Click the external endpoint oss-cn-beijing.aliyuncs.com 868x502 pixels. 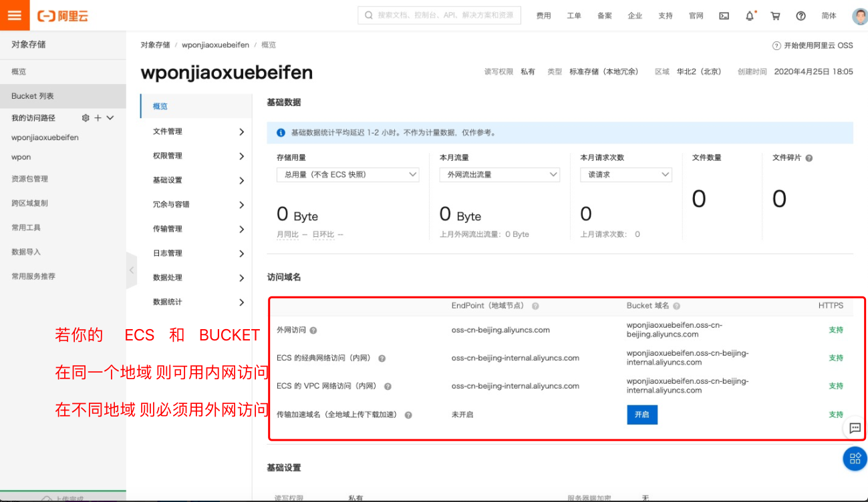click(500, 330)
